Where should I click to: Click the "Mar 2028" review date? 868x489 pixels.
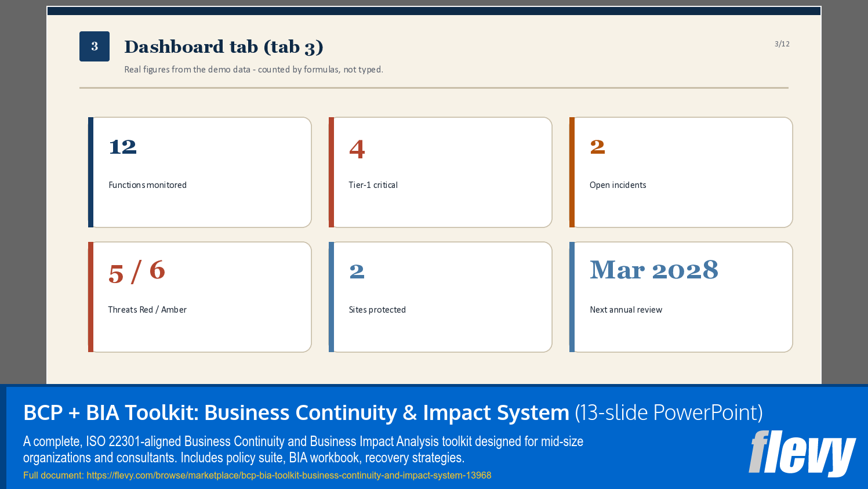[x=654, y=270]
